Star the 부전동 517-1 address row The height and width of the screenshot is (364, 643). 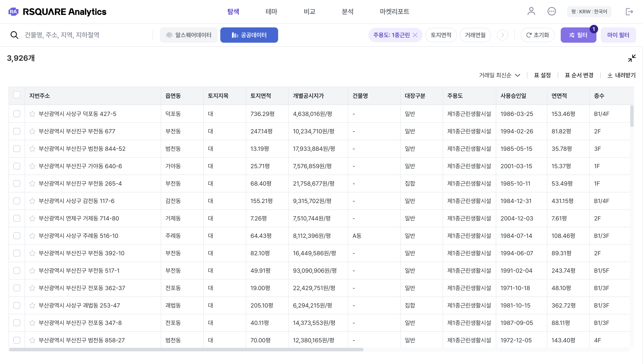coord(32,271)
